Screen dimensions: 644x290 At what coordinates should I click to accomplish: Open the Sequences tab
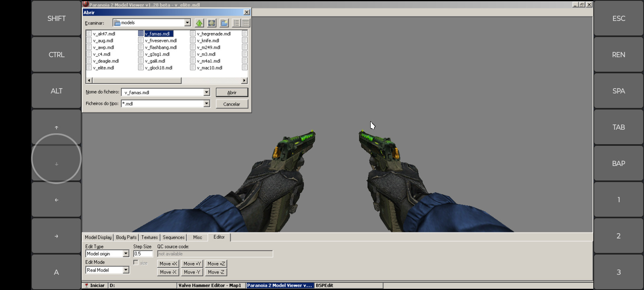pos(173,237)
